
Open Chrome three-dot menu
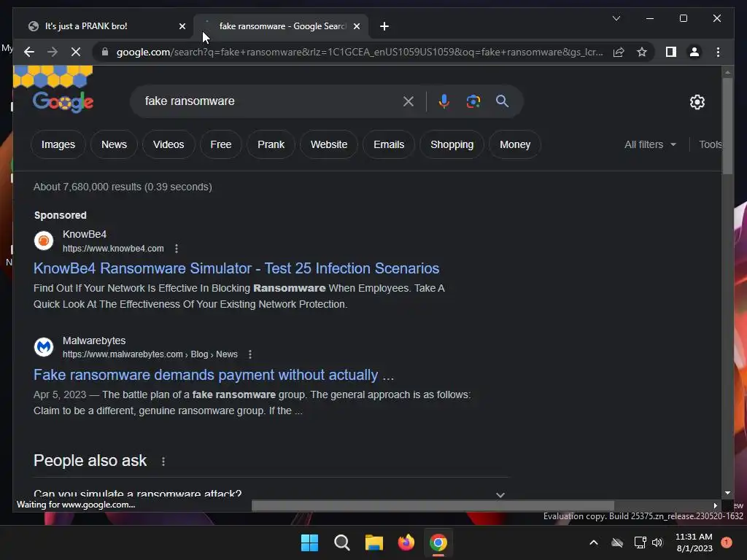pos(718,52)
